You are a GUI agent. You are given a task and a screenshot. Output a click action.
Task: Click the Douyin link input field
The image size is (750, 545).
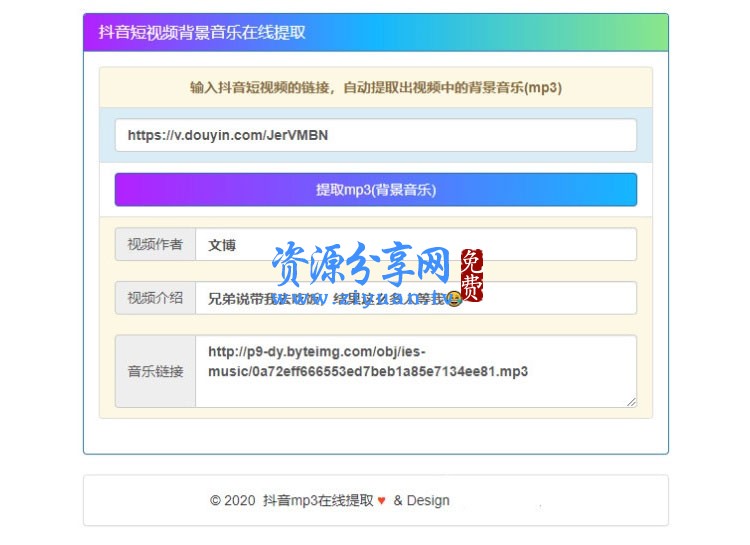pyautogui.click(x=375, y=135)
